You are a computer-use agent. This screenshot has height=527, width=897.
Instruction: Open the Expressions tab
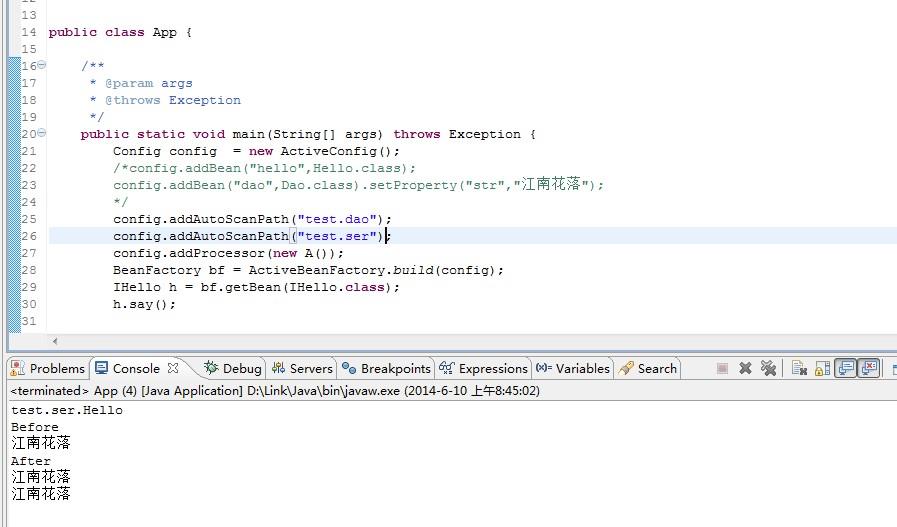pyautogui.click(x=483, y=368)
